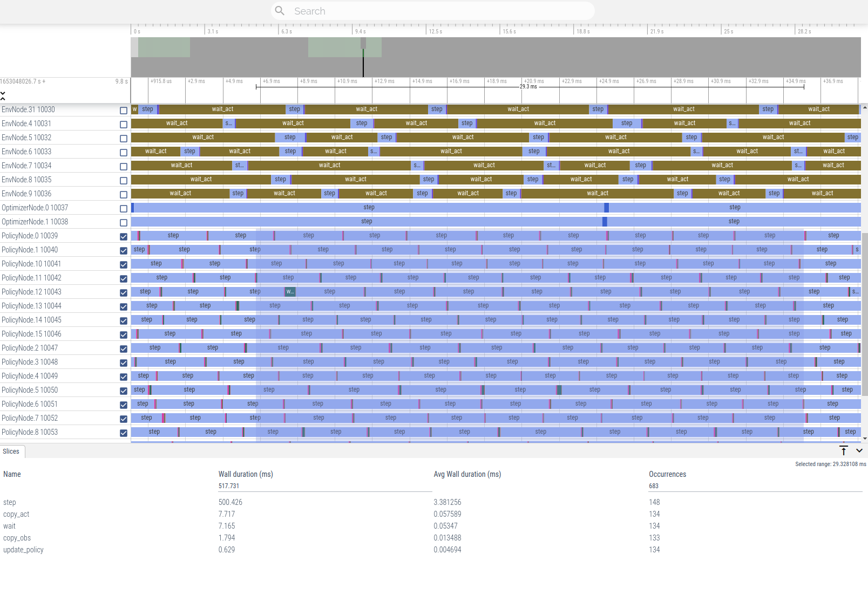Check the EnvNode.31 10030 track checkbox
Image resolution: width=868 pixels, height=602 pixels.
click(x=124, y=111)
